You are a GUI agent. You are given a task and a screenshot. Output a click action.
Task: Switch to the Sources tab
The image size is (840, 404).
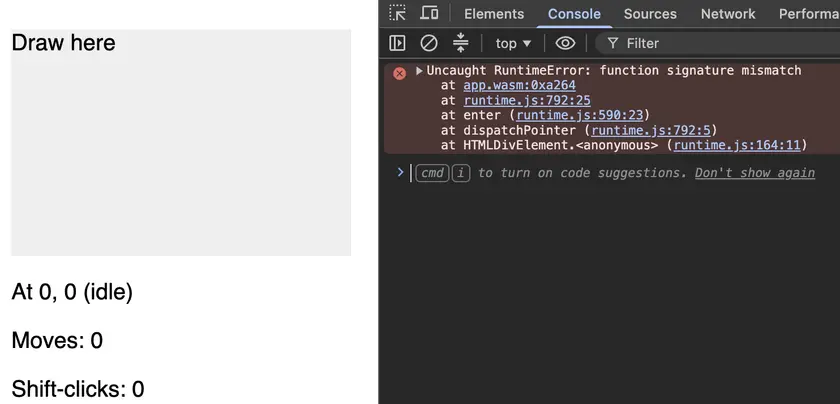click(650, 14)
